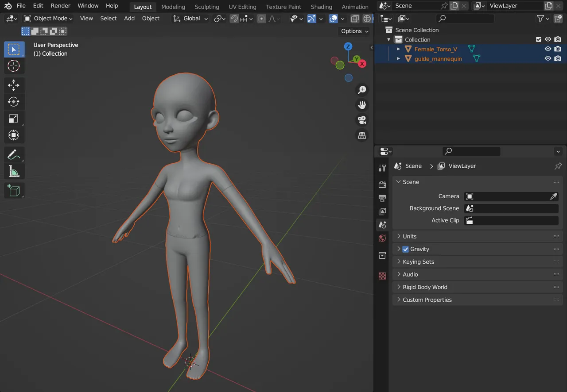Pick the Measure tool
Viewport: 567px width, 392px height.
tap(14, 171)
